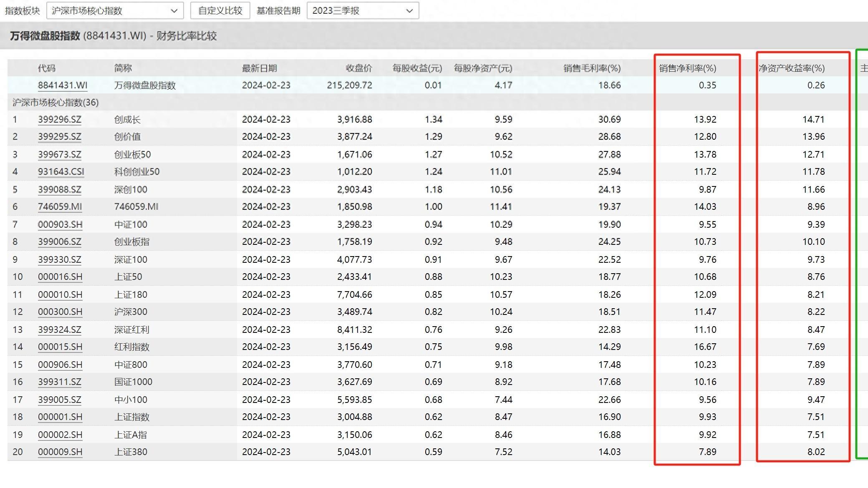Sort by 净资产收益率(%) column header
Viewport: 868px width, 488px height.
[x=791, y=68]
